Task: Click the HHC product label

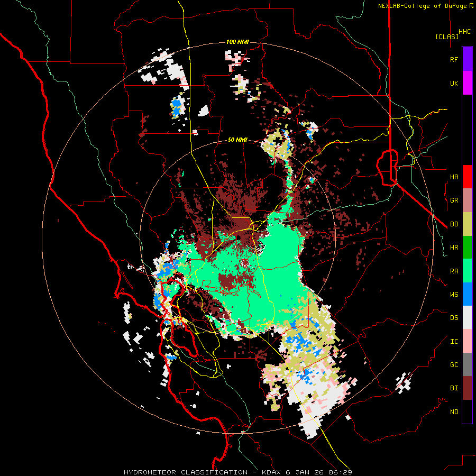Action: coord(464,32)
